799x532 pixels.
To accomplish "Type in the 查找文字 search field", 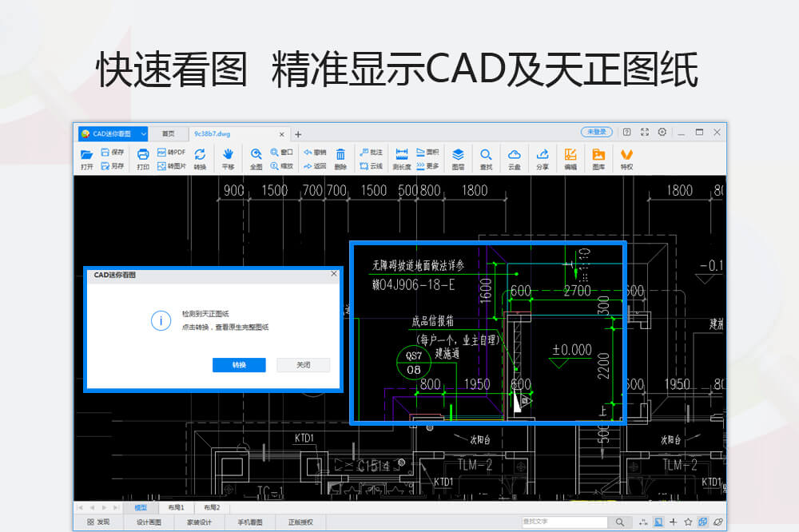I will (569, 522).
